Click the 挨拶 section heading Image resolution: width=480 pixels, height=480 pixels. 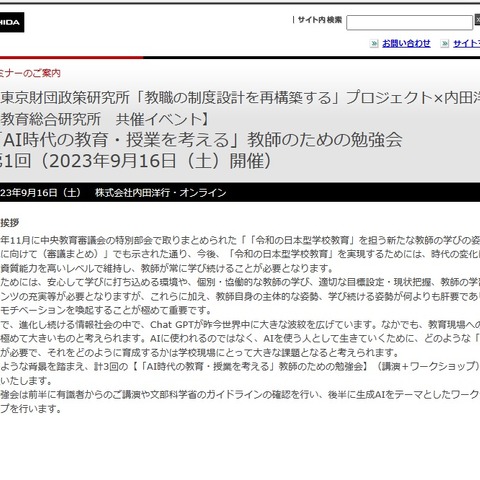9,223
